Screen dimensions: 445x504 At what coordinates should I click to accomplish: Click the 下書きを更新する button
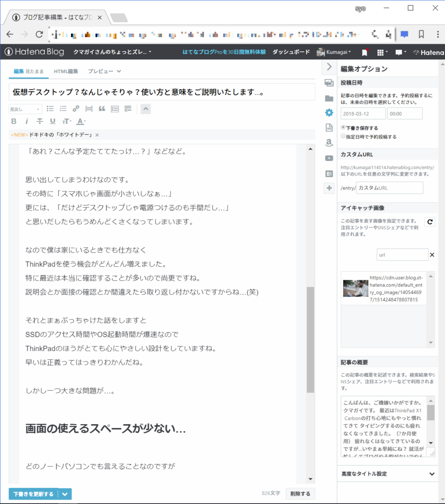[x=33, y=494]
